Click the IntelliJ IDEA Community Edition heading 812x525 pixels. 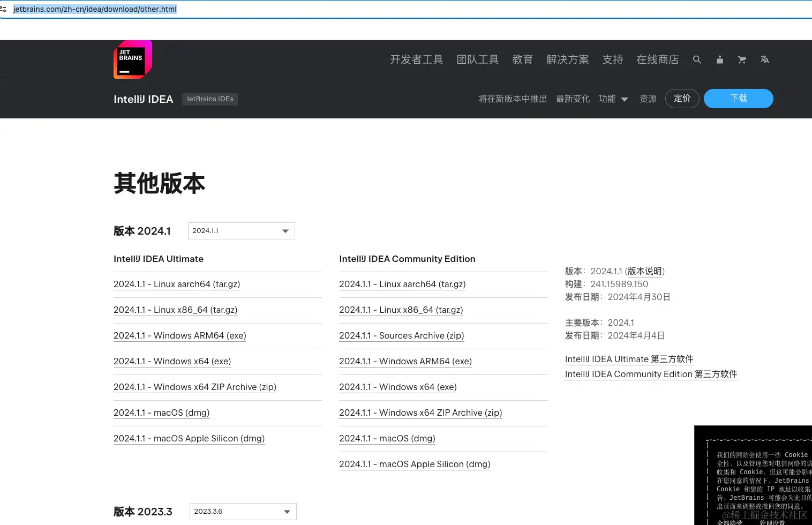[x=407, y=259]
